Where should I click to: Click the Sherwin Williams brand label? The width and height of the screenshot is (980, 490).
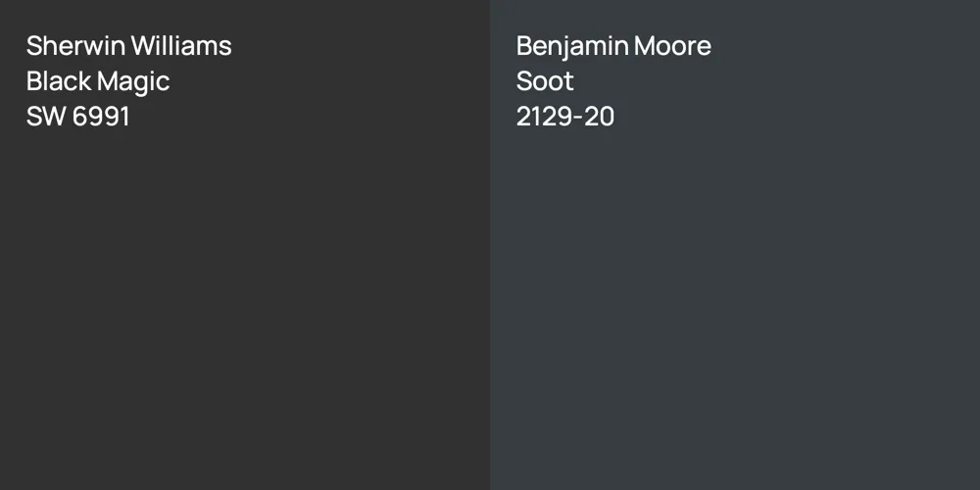coord(128,46)
